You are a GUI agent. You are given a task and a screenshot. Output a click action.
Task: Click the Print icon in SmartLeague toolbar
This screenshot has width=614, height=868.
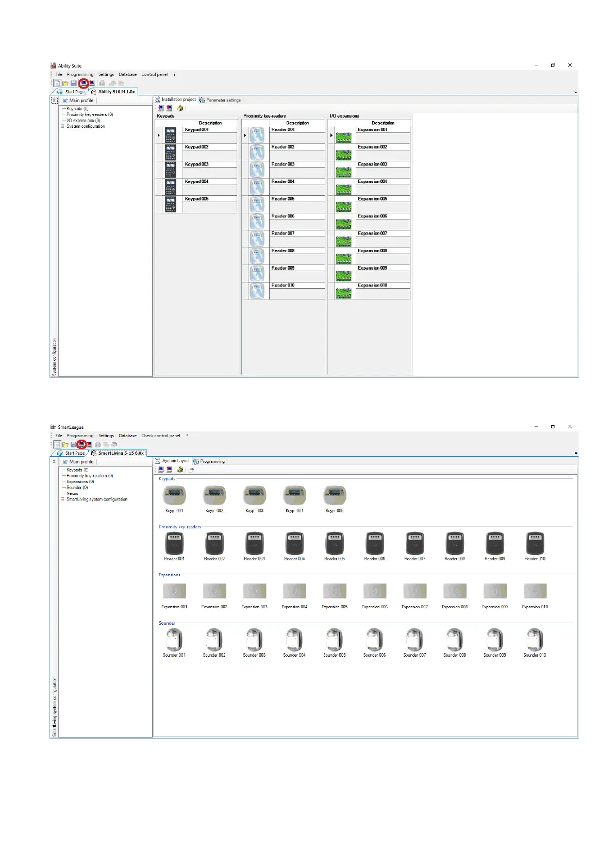pyautogui.click(x=98, y=444)
